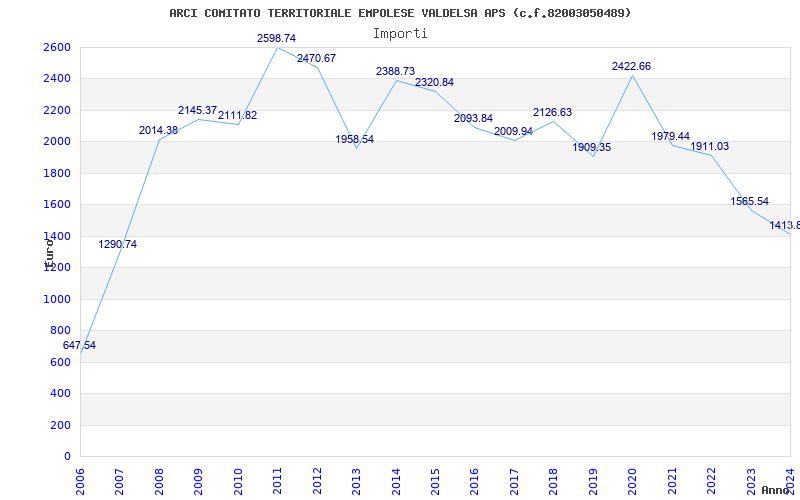The width and height of the screenshot is (800, 500).
Task: Select the 2008 x-axis year label
Action: click(x=159, y=481)
